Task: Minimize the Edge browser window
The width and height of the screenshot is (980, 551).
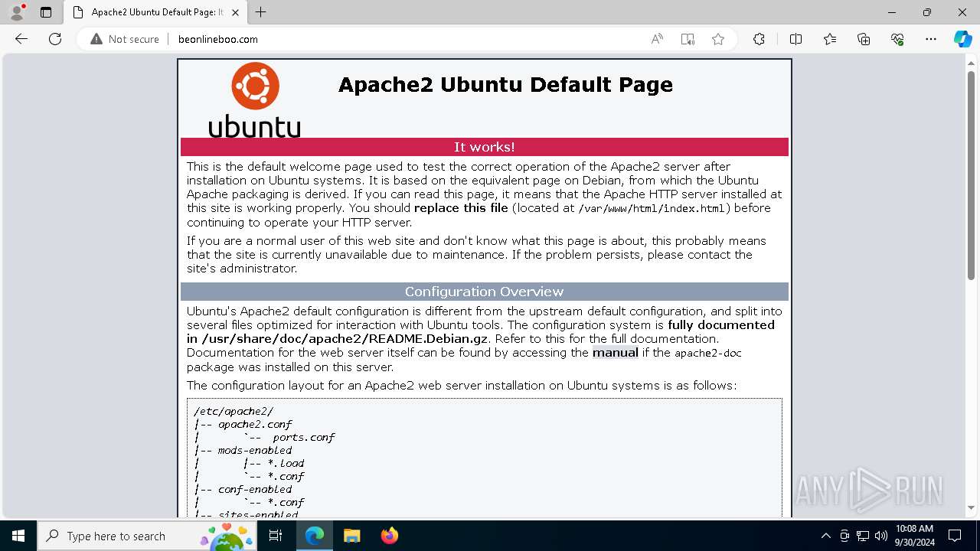Action: [892, 12]
